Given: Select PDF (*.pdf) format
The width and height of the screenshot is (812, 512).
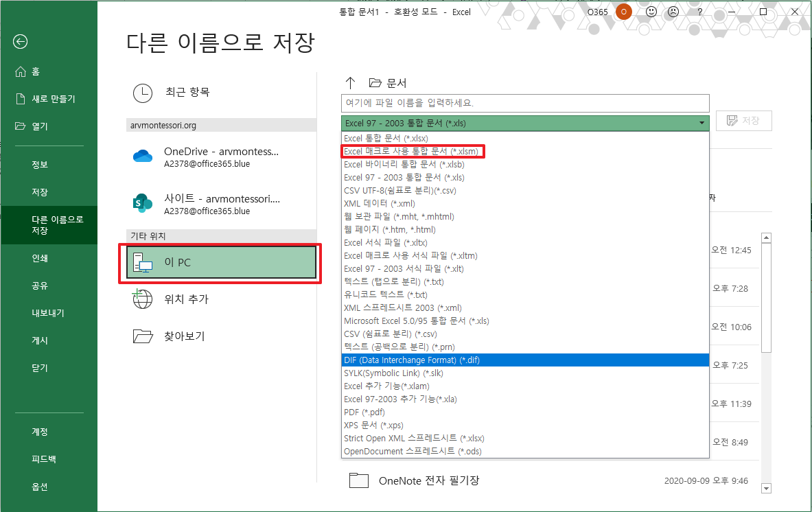Looking at the screenshot, I should (x=525, y=412).
